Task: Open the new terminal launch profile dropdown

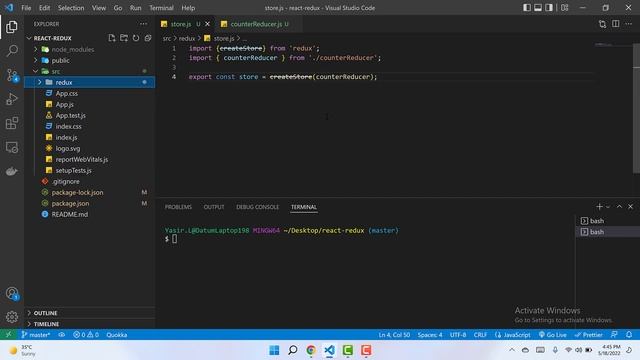Action: pos(608,207)
